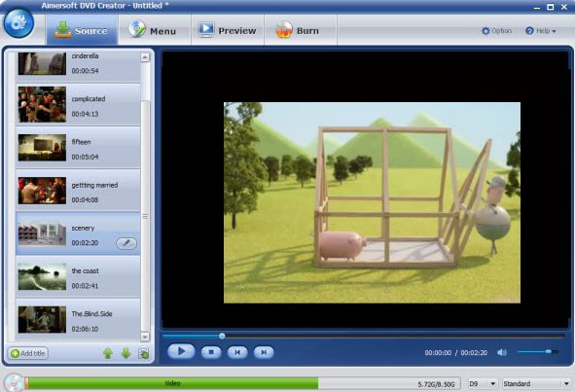Move selected title down with green arrow

(x=126, y=353)
